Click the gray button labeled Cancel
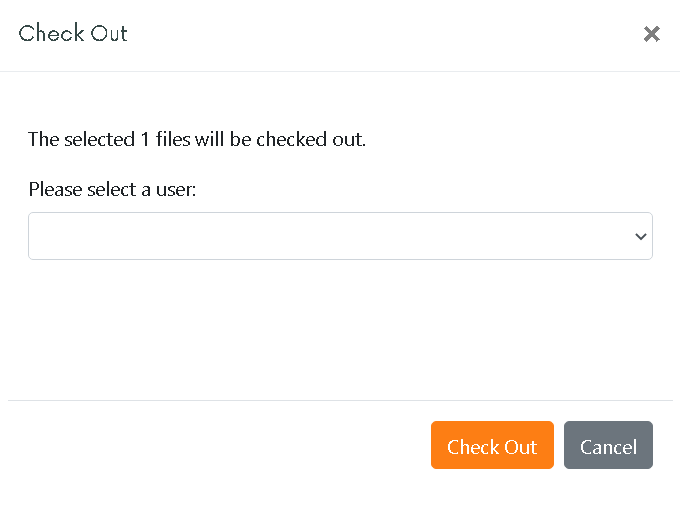Image resolution: width=680 pixels, height=506 pixels. pos(608,445)
